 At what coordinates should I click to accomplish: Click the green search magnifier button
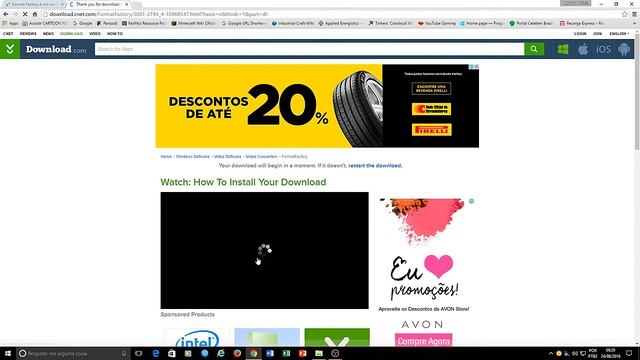coord(534,49)
